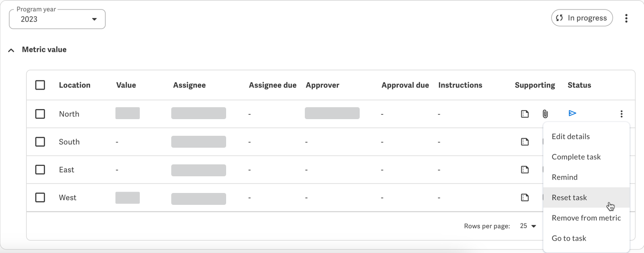644x253 pixels.
Task: Open the notes icon in South row
Action: pyautogui.click(x=525, y=142)
